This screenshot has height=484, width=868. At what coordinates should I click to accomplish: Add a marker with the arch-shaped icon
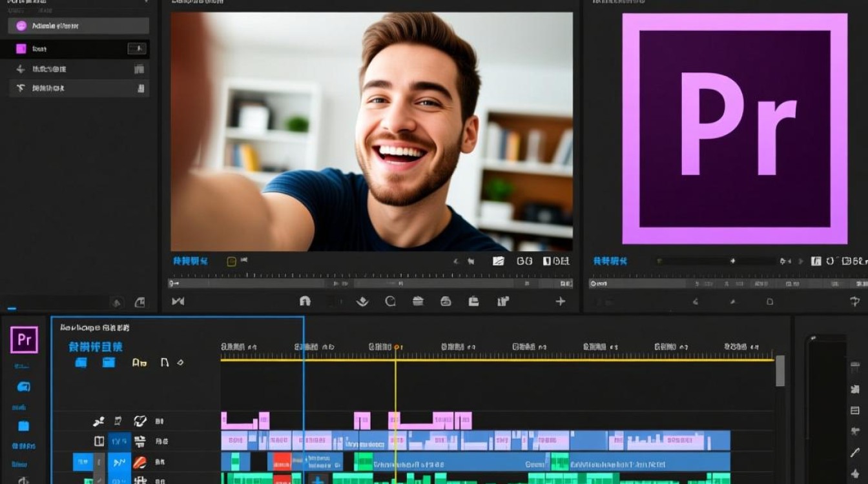[305, 301]
